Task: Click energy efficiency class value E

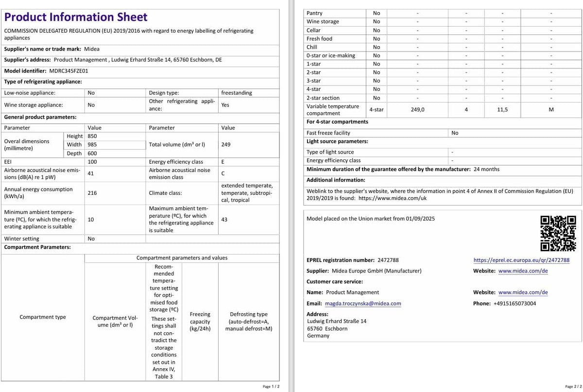Action: [x=223, y=162]
